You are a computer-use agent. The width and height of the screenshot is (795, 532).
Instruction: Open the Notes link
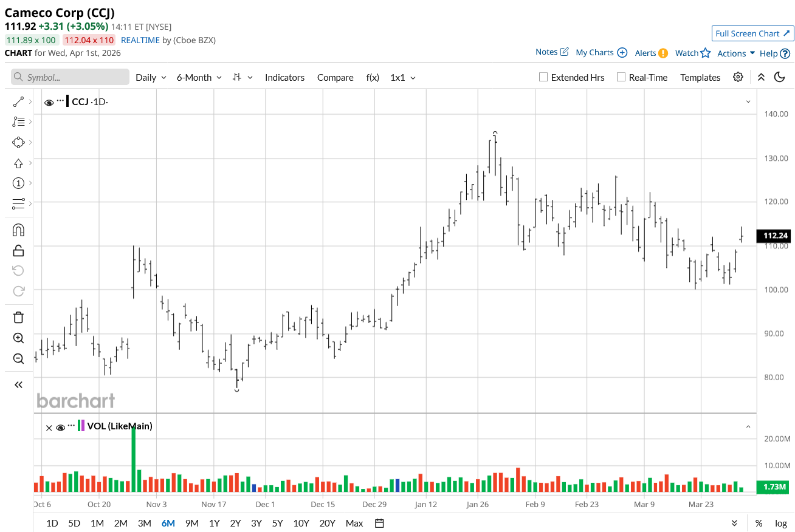pos(546,52)
